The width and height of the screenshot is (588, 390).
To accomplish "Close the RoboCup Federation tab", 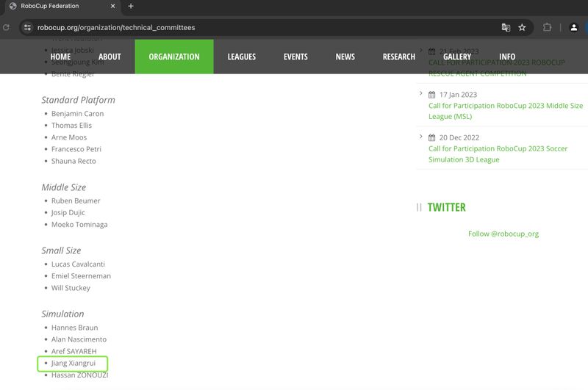I will (x=112, y=6).
